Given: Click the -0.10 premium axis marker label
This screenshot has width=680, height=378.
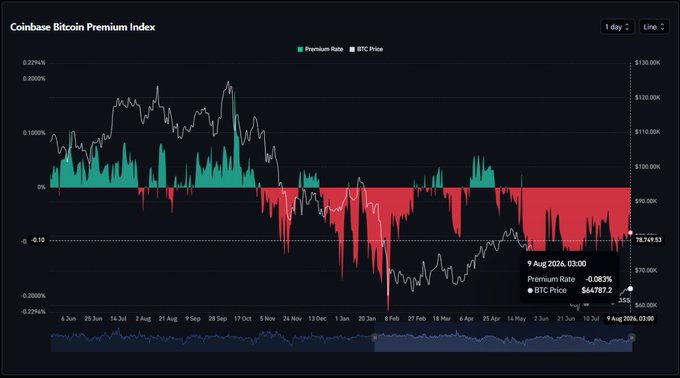Looking at the screenshot, I should [x=38, y=240].
